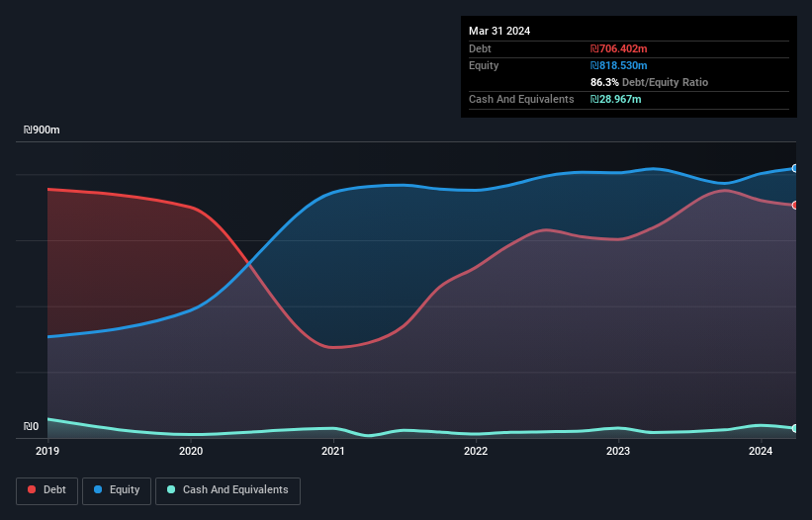Viewport: 812px width, 520px height.
Task: Click the ₪900m axis label
Action: (x=42, y=130)
